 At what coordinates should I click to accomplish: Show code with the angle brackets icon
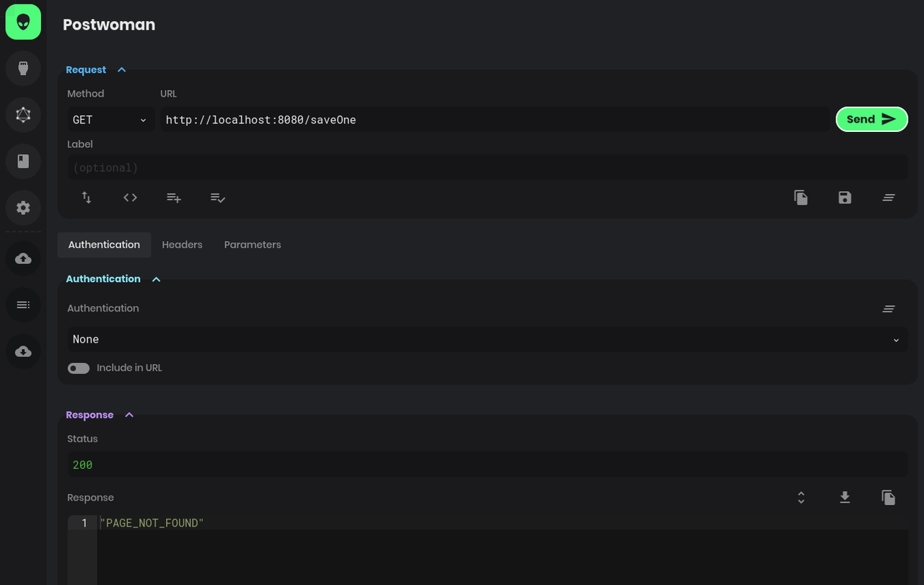(130, 197)
